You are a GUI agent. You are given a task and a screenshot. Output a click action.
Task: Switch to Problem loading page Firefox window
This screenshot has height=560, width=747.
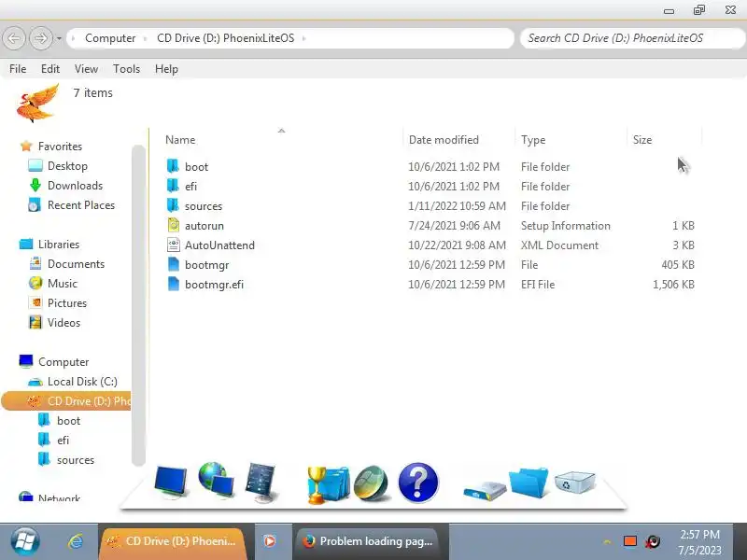(368, 542)
